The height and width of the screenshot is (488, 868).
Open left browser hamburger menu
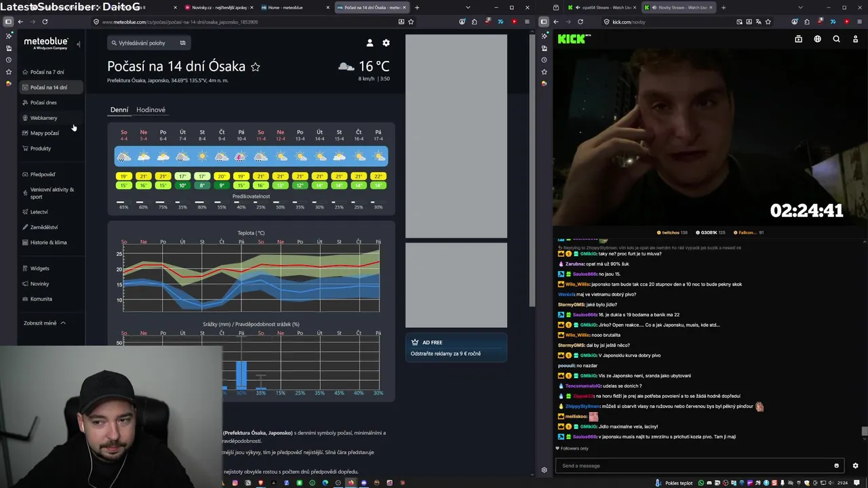[x=527, y=22]
